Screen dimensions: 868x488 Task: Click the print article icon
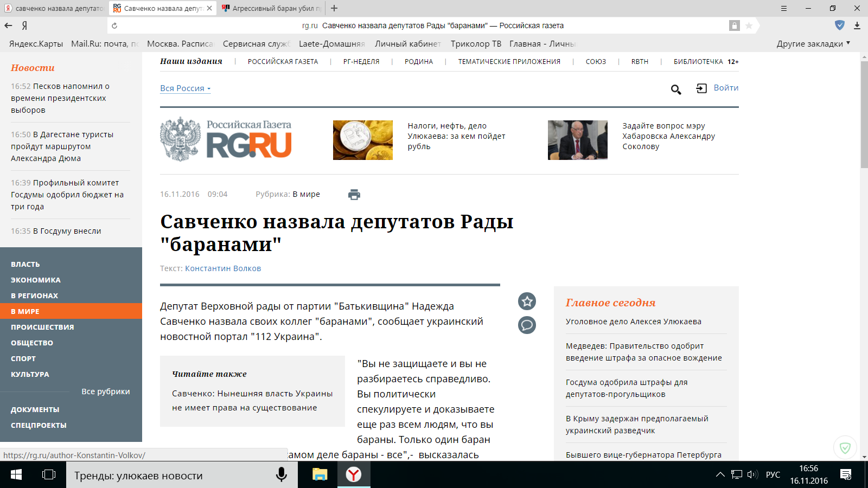(354, 195)
